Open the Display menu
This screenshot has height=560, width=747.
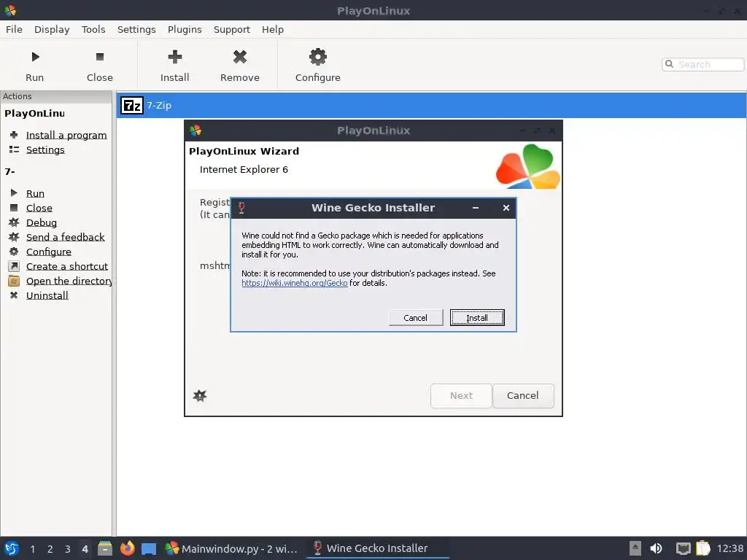52,29
